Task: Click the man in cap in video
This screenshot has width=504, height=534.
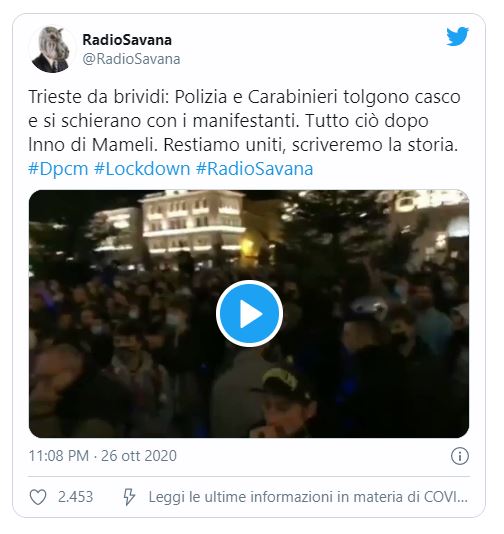Action: pyautogui.click(x=284, y=402)
